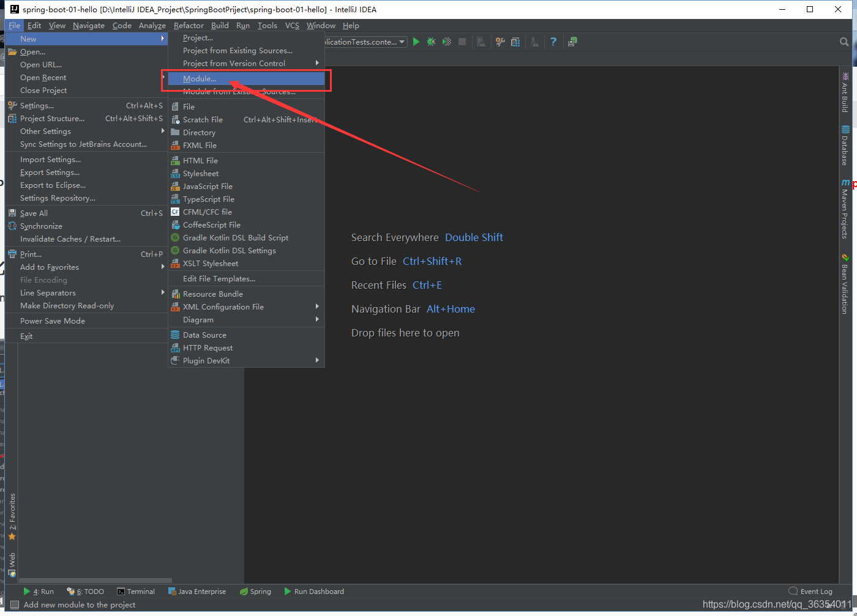Image resolution: width=857 pixels, height=616 pixels.
Task: Create a new CFML/CFC file
Action: (247, 212)
